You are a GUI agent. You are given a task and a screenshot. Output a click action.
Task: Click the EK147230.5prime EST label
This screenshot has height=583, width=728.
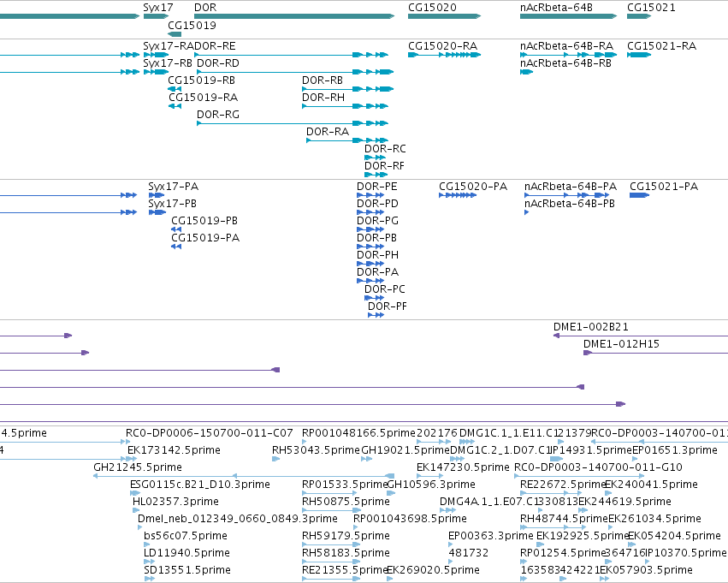point(464,467)
